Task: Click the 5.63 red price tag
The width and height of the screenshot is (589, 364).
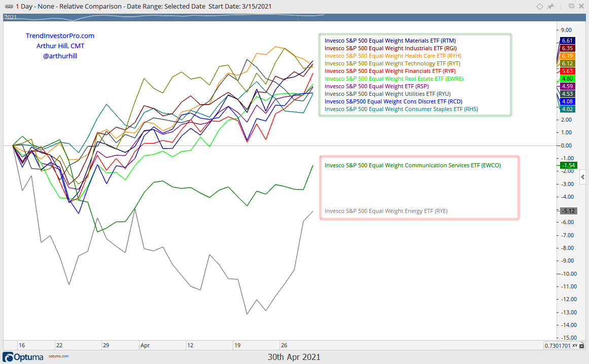Action: [567, 71]
